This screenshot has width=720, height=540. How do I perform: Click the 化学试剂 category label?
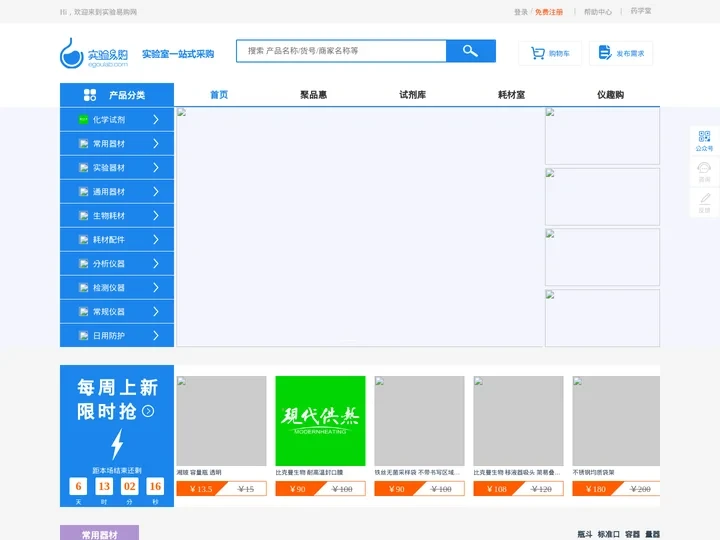tap(109, 119)
